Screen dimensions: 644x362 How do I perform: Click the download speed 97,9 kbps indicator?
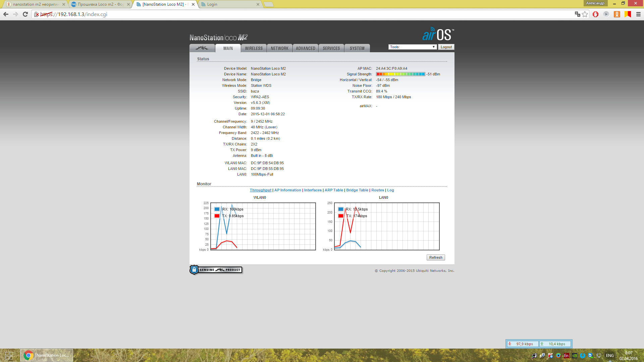click(x=523, y=344)
